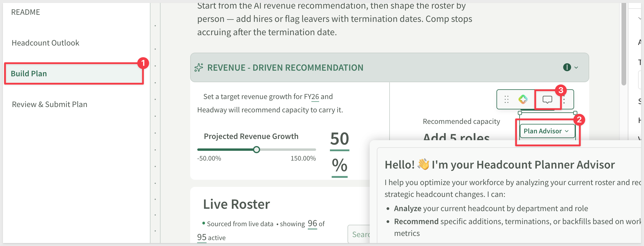Click the 'Projected Revenue Growth' label
This screenshot has width=644, height=246.
coord(251,136)
